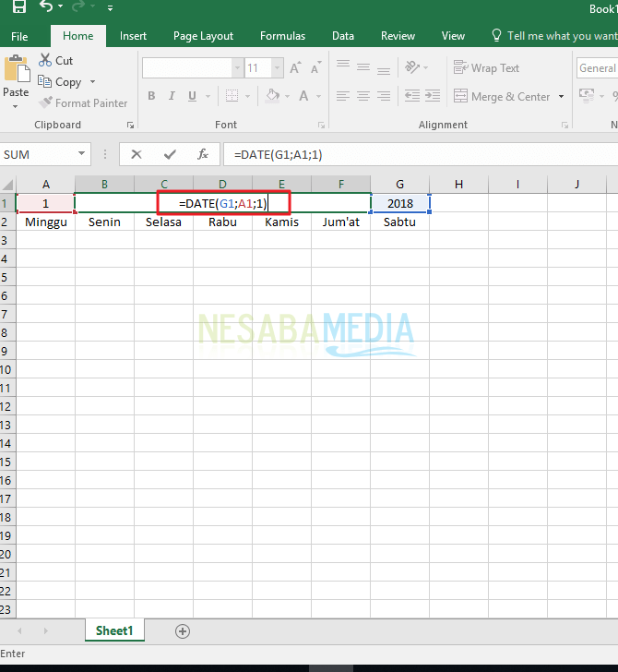Expand the font size dropdown
This screenshot has width=618, height=672.
coord(278,68)
